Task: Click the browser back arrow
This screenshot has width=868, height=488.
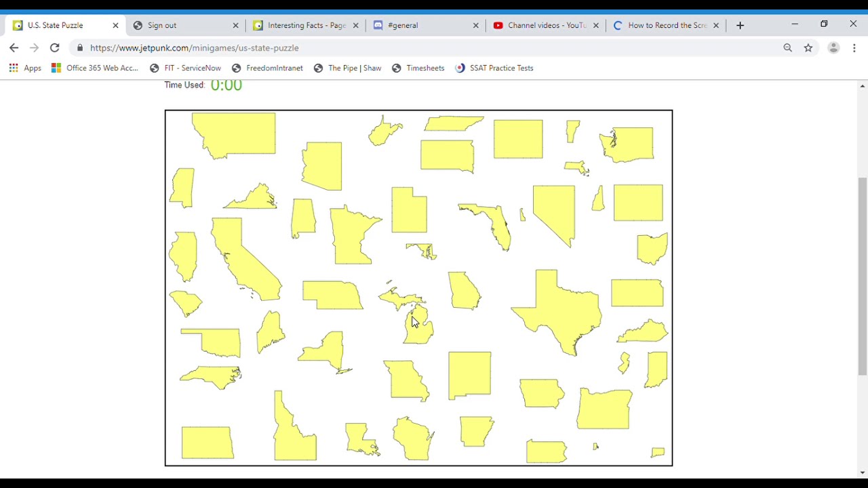Action: coord(14,48)
